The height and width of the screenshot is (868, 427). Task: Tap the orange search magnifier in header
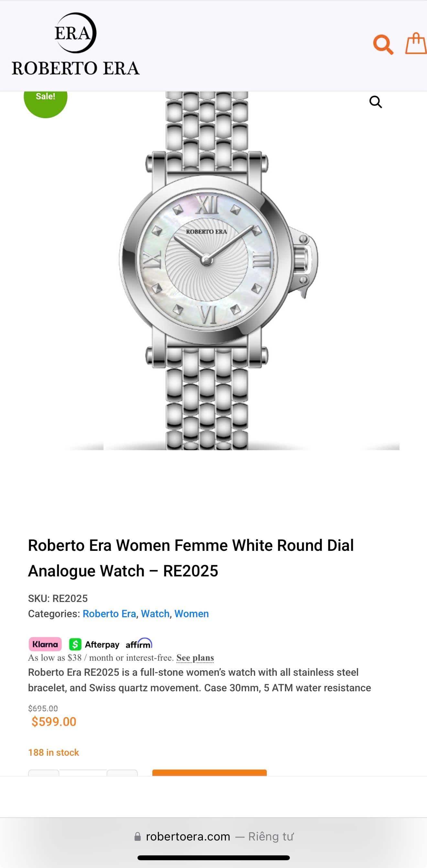[383, 44]
